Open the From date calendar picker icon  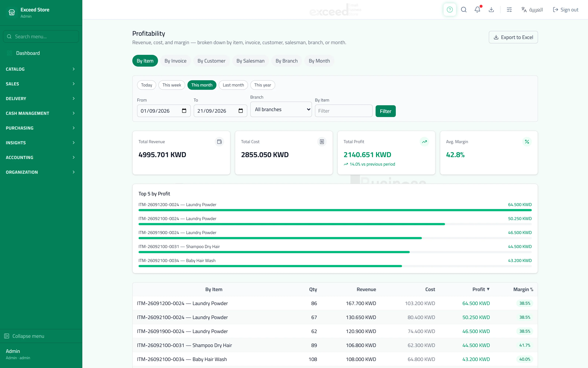pos(184,111)
